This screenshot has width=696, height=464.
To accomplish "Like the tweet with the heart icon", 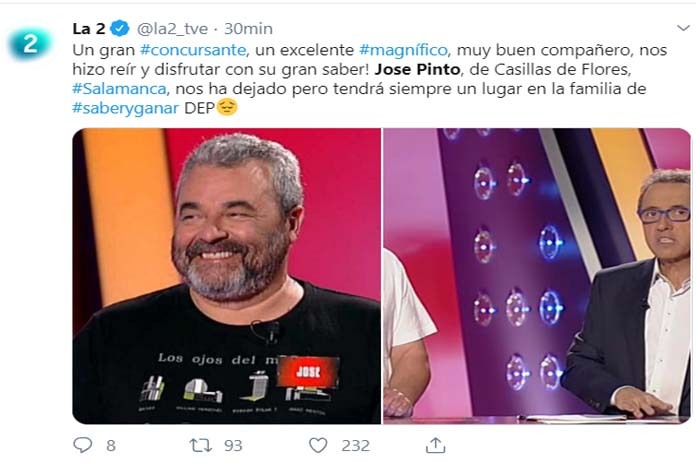I will (318, 445).
